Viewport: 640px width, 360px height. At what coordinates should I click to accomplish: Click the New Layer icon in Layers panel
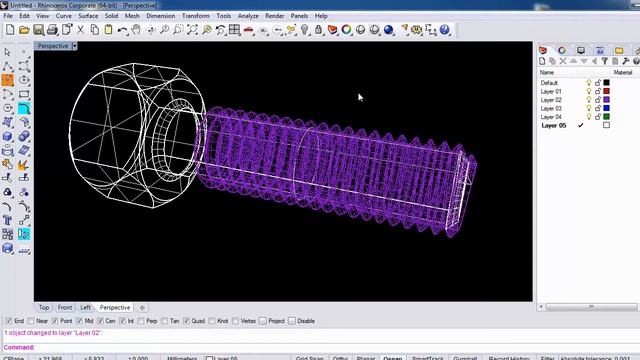pos(542,61)
